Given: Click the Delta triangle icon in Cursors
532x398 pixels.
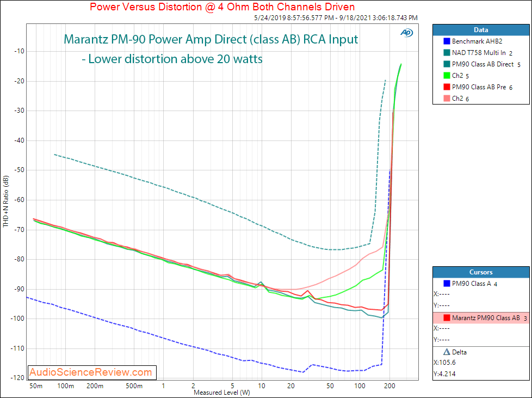Looking at the screenshot, I should coord(447,352).
